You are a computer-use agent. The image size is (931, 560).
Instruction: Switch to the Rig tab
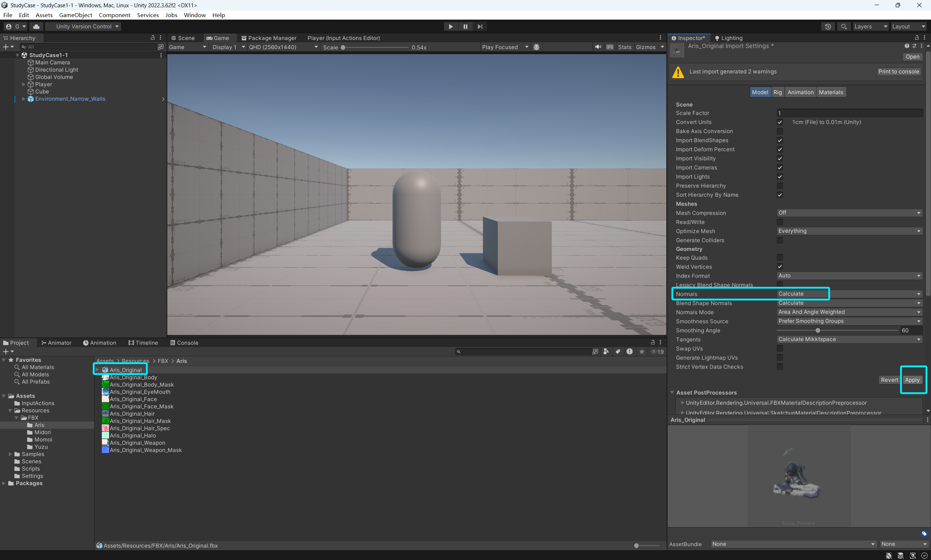[x=777, y=92]
